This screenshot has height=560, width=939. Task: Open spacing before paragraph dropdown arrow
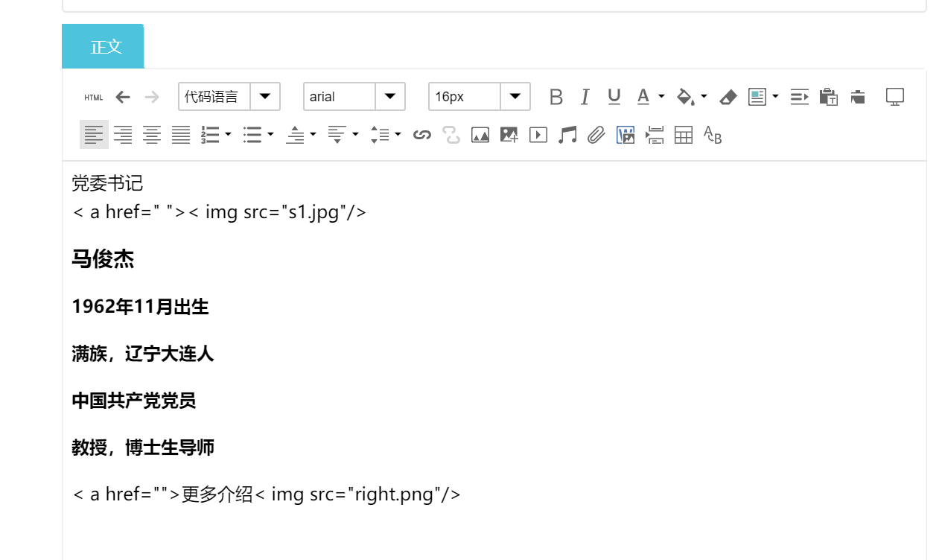pyautogui.click(x=313, y=135)
